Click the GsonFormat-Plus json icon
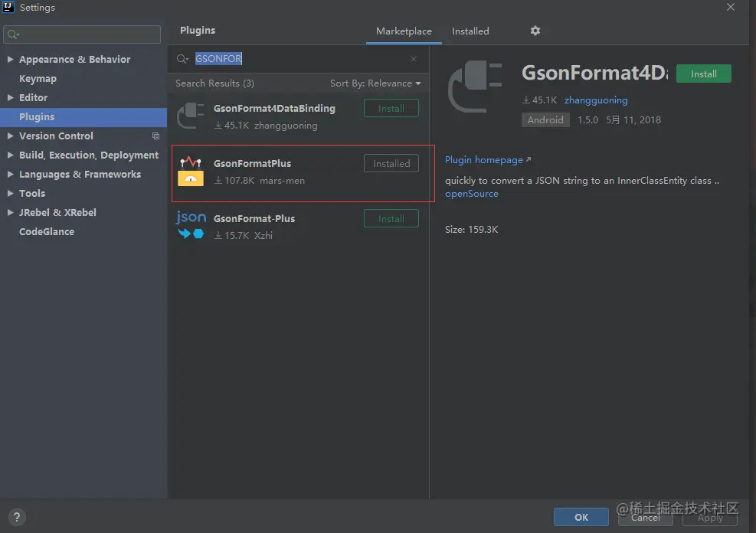This screenshot has height=533, width=756. coord(191,225)
